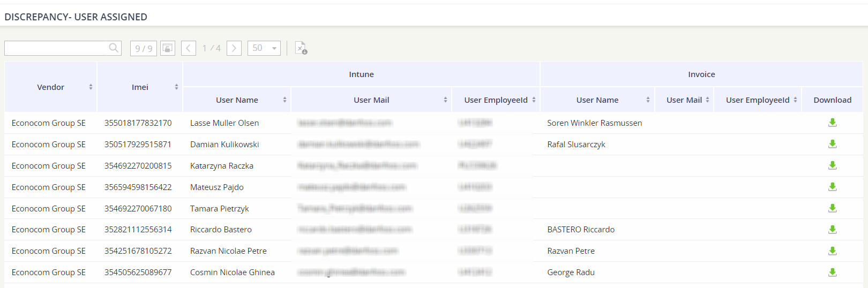The height and width of the screenshot is (288, 868).
Task: Select IMEI 352821112556314 cell
Action: [138, 230]
